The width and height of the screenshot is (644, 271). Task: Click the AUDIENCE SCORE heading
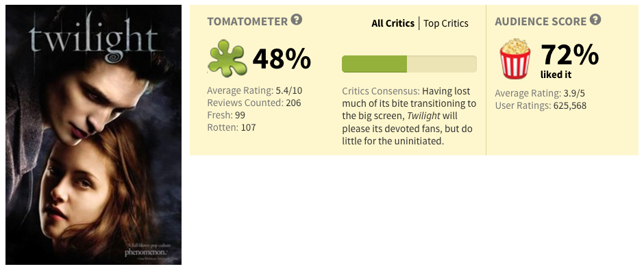(x=541, y=22)
